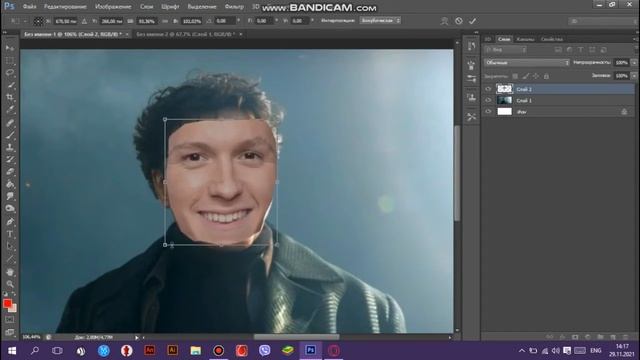The width and height of the screenshot is (640, 360).
Task: Toggle lock position icon
Action: pos(536,76)
